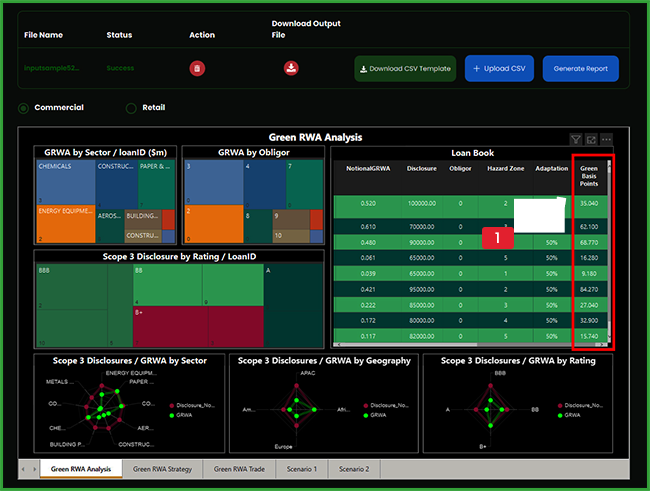
Task: Sort by the Green Basis Points column header
Action: 589,176
